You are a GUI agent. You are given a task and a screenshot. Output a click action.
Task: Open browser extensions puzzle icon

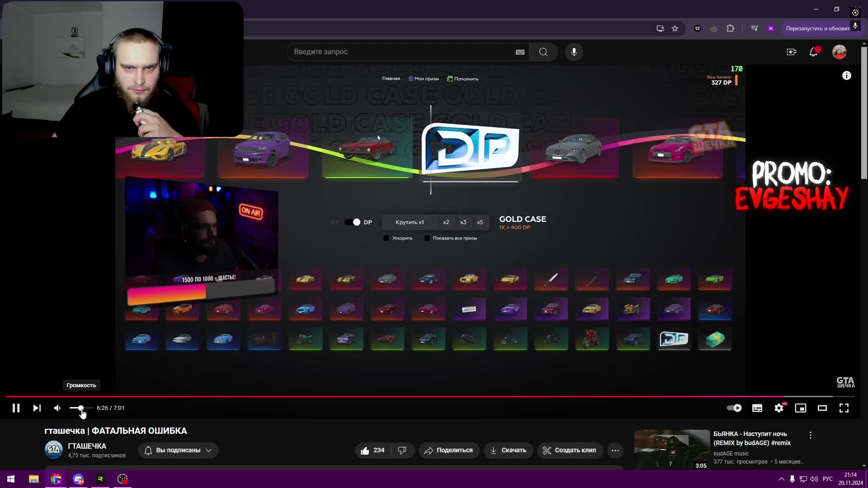pos(731,28)
